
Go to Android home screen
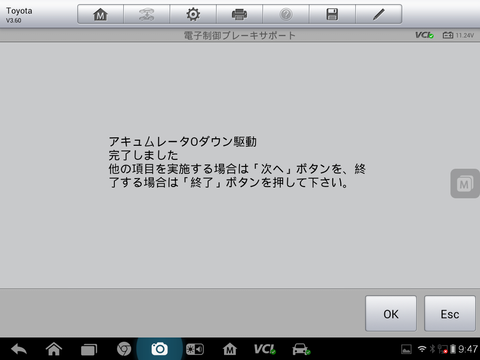tap(54, 349)
